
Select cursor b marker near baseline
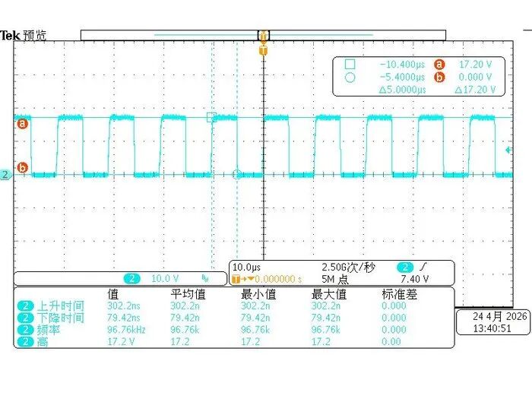(22, 168)
